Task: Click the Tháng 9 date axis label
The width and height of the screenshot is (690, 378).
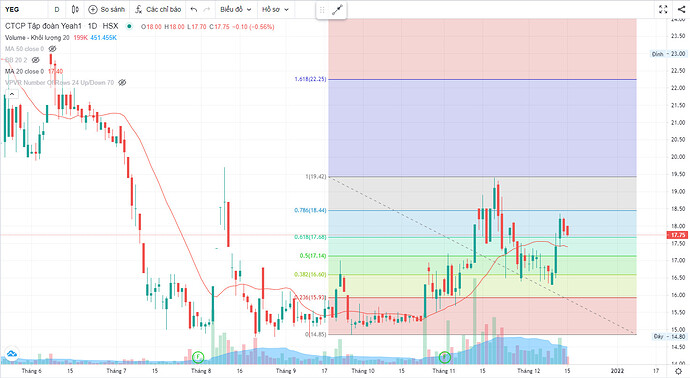Action: 286,371
